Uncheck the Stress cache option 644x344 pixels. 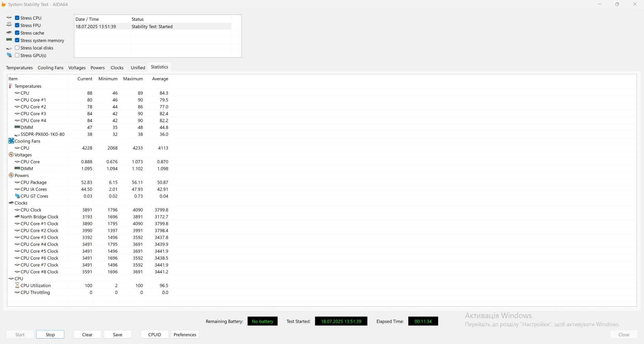[17, 33]
